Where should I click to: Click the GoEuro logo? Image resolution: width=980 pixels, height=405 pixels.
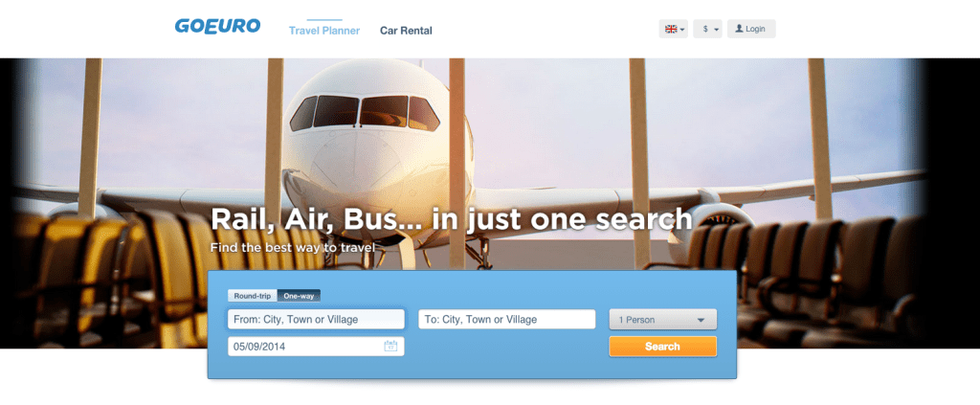(217, 26)
